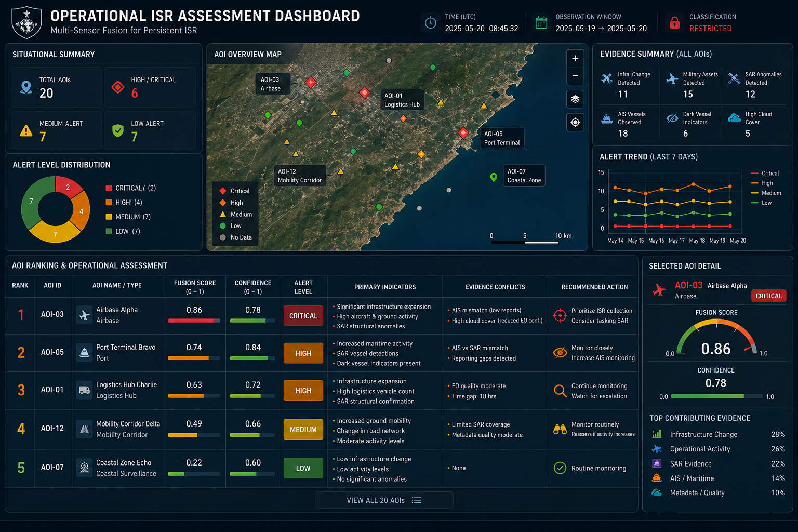798x532 pixels.
Task: Click the CRITICAL alert badge for AOI-03
Action: [x=303, y=316]
